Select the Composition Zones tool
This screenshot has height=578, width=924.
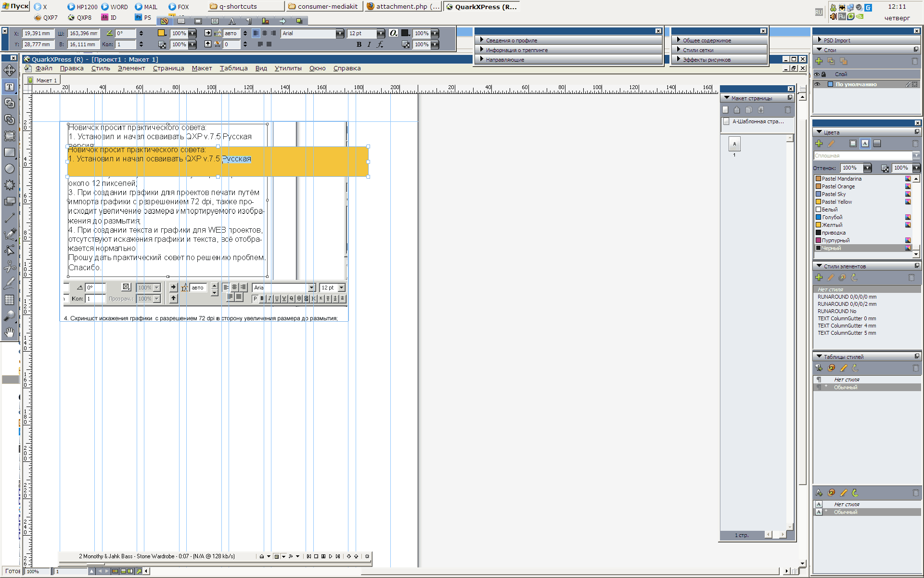click(x=9, y=201)
